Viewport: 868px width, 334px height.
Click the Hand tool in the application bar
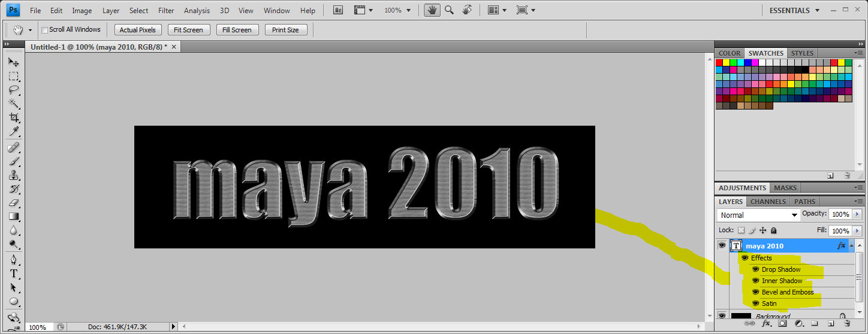431,10
